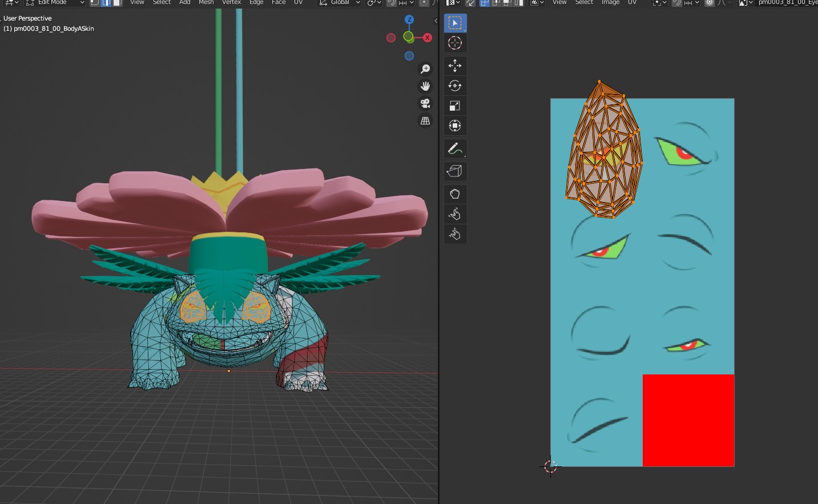The image size is (818, 504).
Task: Enable UV face select mode
Action: [x=507, y=2]
